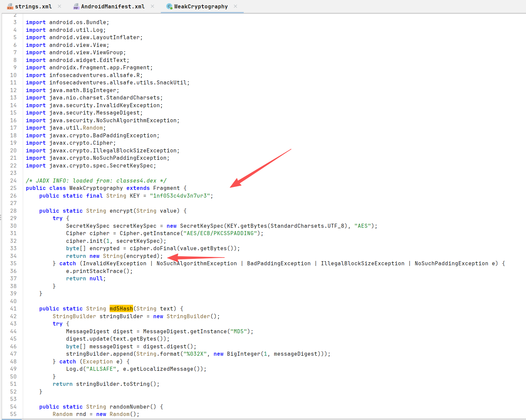Click the "1nf053c4dv3n7ur3" key string

[x=180, y=196]
